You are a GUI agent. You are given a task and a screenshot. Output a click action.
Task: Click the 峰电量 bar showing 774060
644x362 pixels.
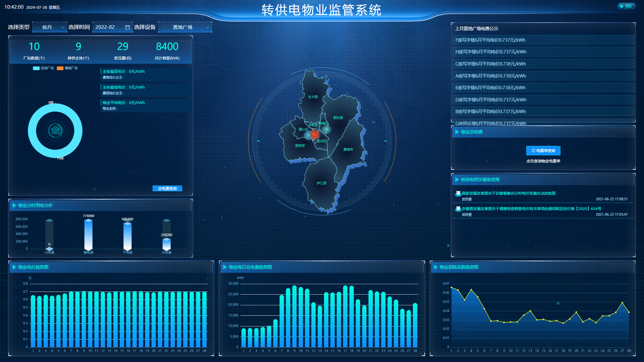tap(89, 234)
